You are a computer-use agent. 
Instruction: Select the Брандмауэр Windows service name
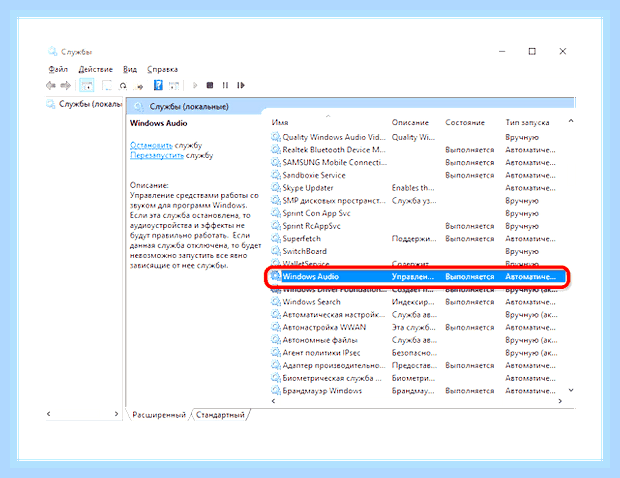322,391
